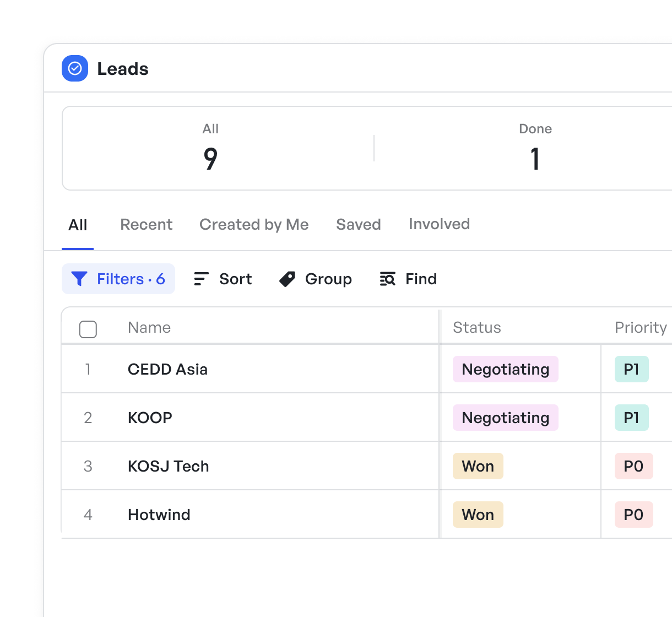Open the Filters · 6 button
Viewport: 672px width, 617px height.
118,279
